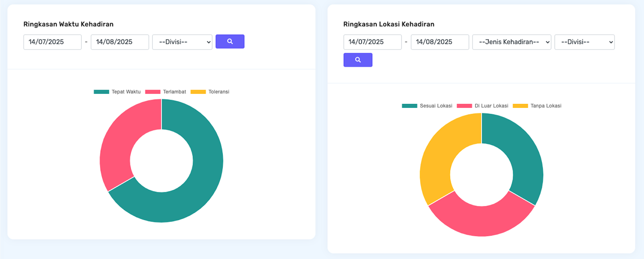Select the 14/08/2025 end date in Waktu Kehadiran

tap(120, 42)
